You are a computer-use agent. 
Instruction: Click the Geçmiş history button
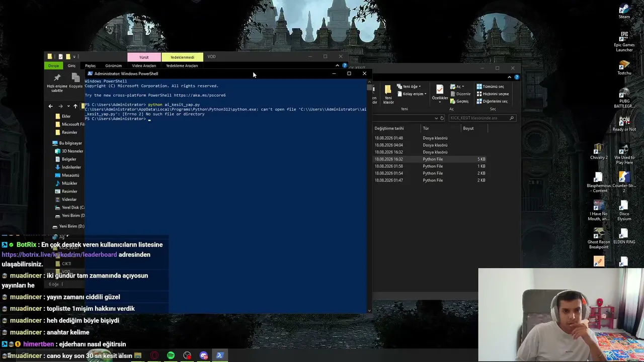click(x=459, y=101)
